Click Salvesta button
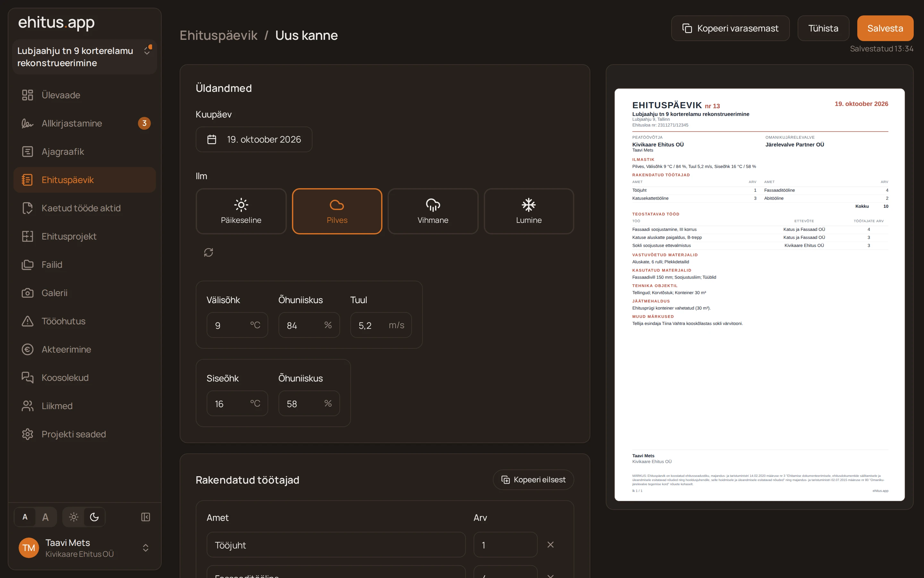Viewport: 924px width, 578px height. coord(885,28)
